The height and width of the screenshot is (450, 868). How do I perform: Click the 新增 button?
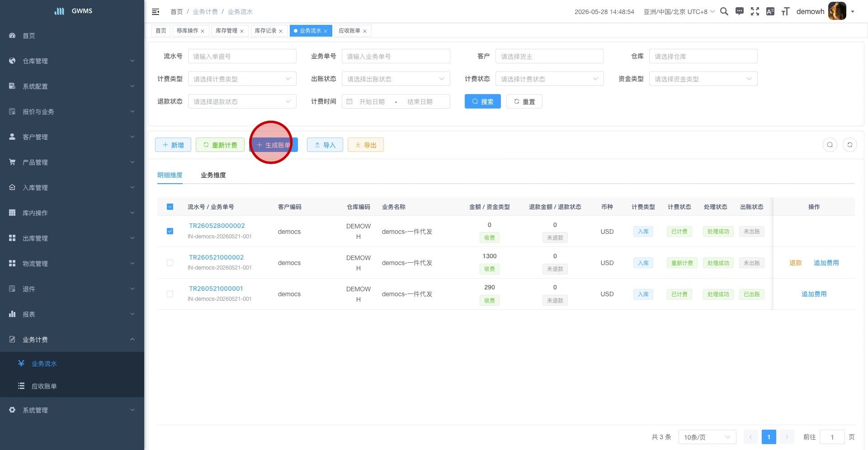pyautogui.click(x=173, y=145)
